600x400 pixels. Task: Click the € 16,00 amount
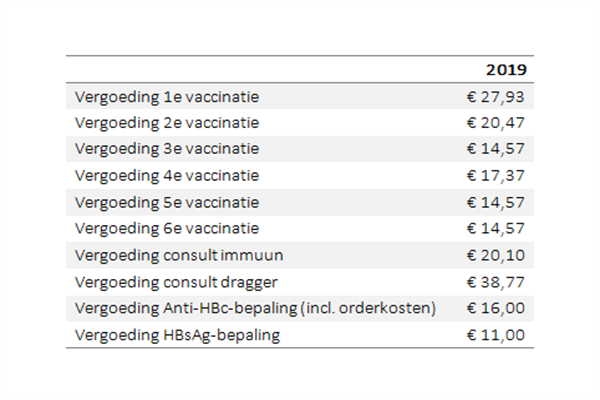497,308
